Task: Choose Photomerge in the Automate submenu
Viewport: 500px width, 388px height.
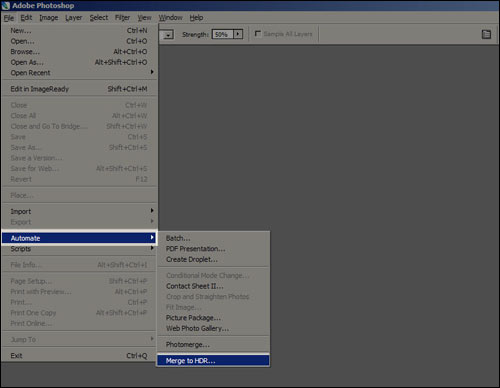Action: pyautogui.click(x=213, y=345)
